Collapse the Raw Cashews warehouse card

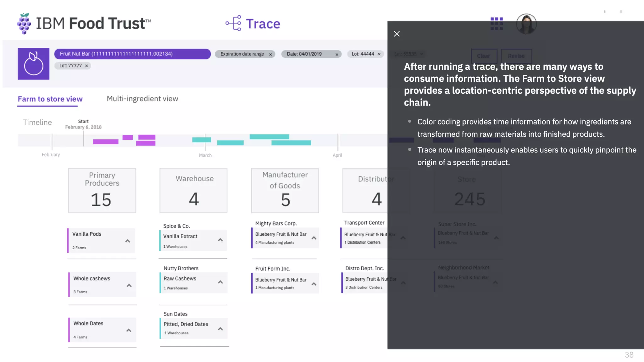[x=220, y=282]
